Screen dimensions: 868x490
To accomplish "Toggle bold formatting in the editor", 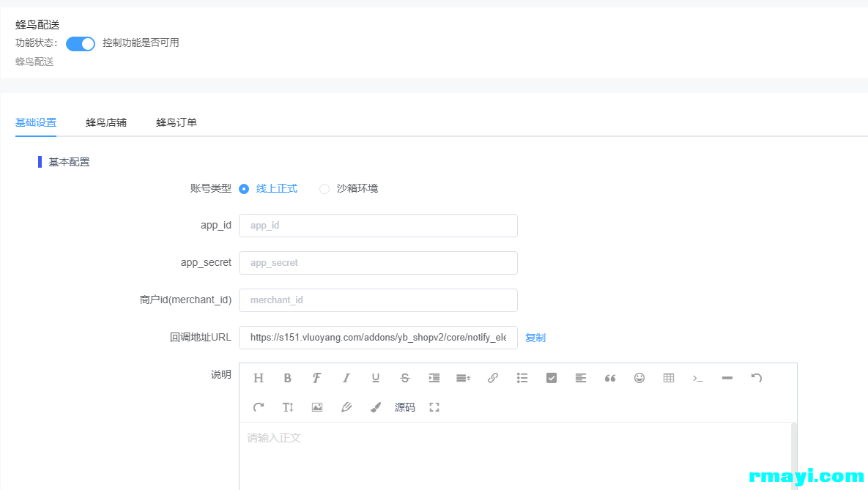I will coord(288,378).
